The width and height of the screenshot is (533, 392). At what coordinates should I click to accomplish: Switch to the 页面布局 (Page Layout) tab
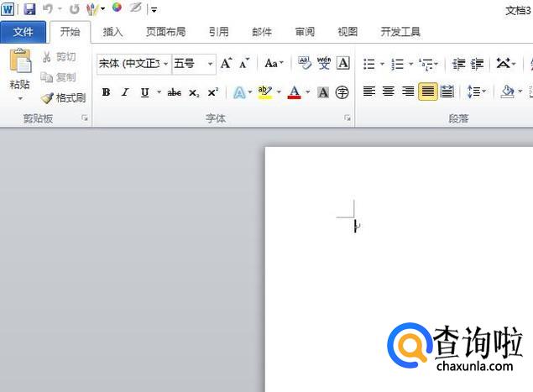point(166,32)
